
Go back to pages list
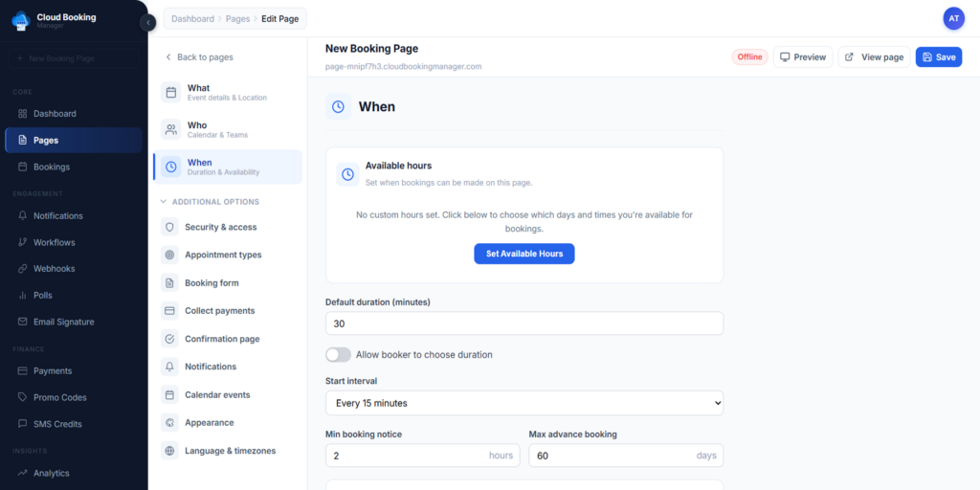(198, 57)
